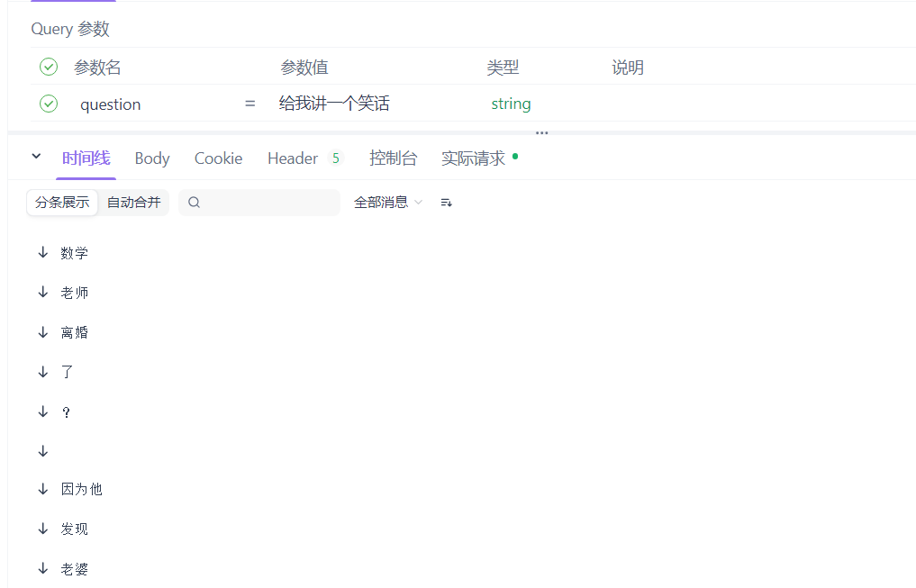Select 分条展示 display mode button
The width and height of the screenshot is (916, 588).
pos(62,203)
